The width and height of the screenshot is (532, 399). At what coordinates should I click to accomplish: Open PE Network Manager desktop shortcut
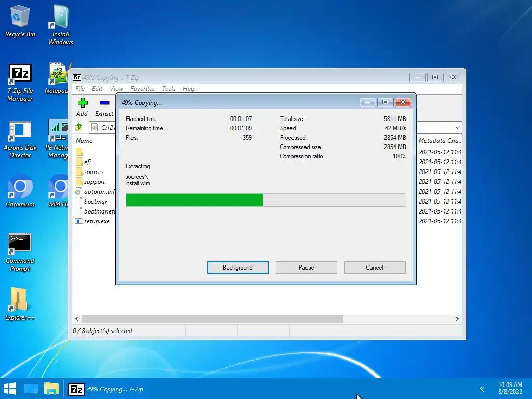point(57,139)
